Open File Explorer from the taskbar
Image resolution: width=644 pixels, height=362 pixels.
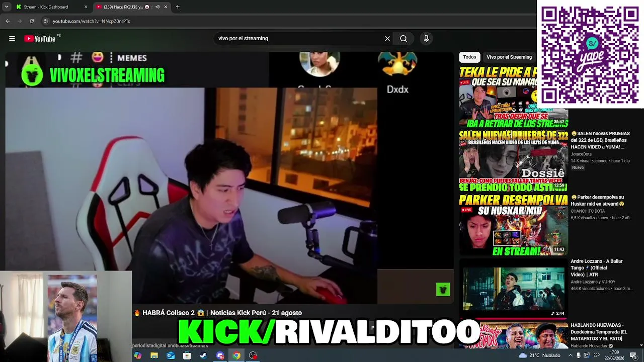tap(154, 355)
